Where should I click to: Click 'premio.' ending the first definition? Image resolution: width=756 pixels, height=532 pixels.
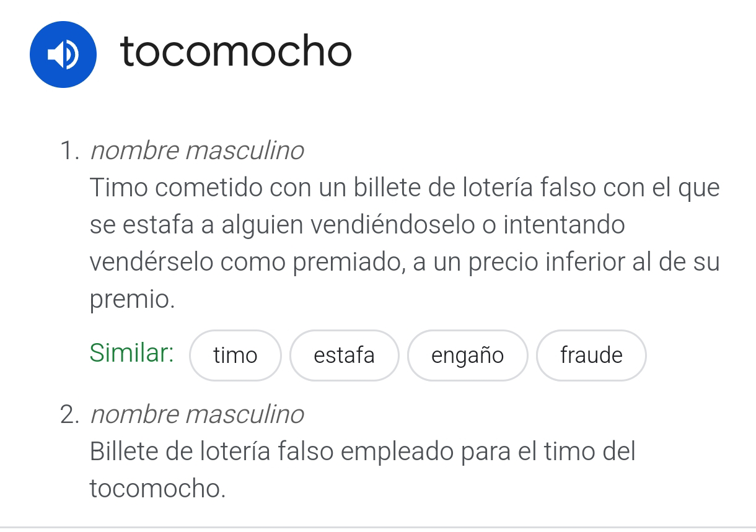tap(132, 300)
